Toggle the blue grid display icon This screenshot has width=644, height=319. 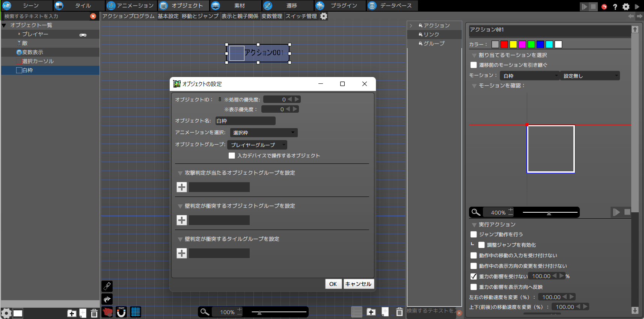click(x=136, y=312)
